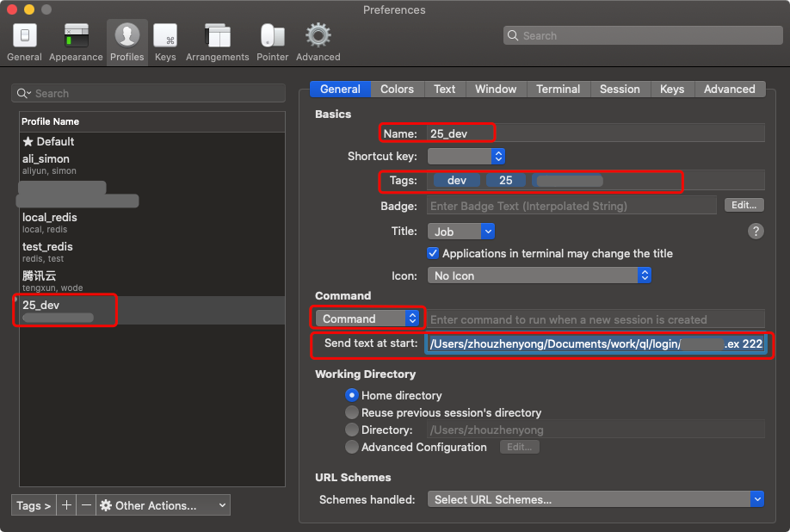
Task: Open the Command type dropdown
Action: point(367,319)
